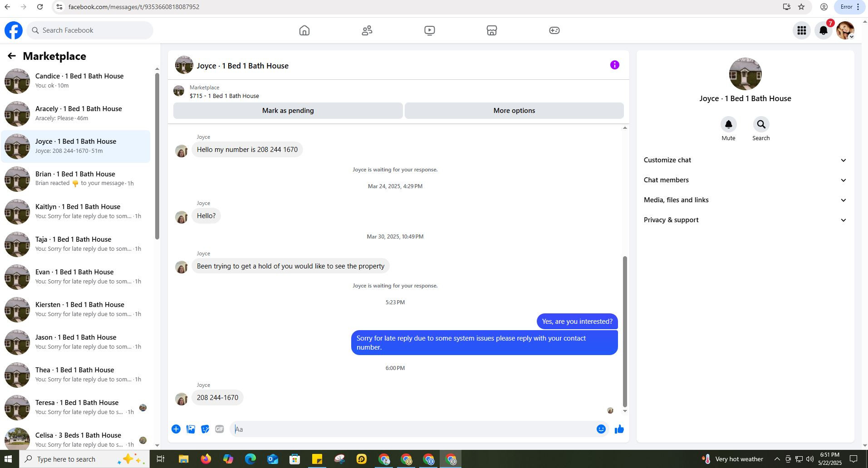Attach a photo in the composer
The width and height of the screenshot is (868, 468).
point(191,429)
